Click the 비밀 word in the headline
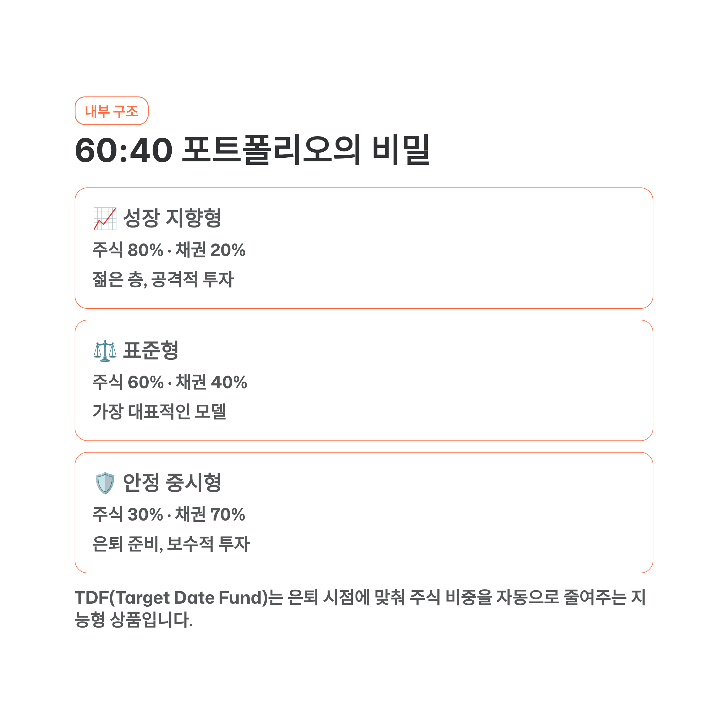 click(401, 150)
